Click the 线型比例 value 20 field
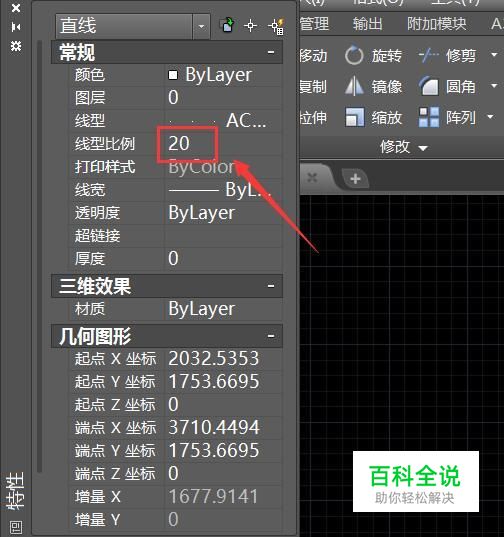 (x=223, y=143)
